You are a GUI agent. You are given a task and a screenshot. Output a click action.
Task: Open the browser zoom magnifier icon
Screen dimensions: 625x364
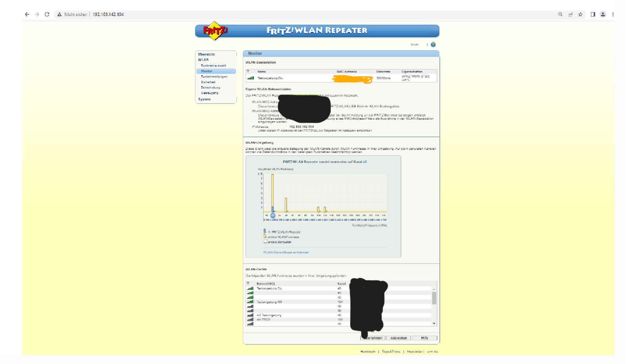[x=560, y=15]
